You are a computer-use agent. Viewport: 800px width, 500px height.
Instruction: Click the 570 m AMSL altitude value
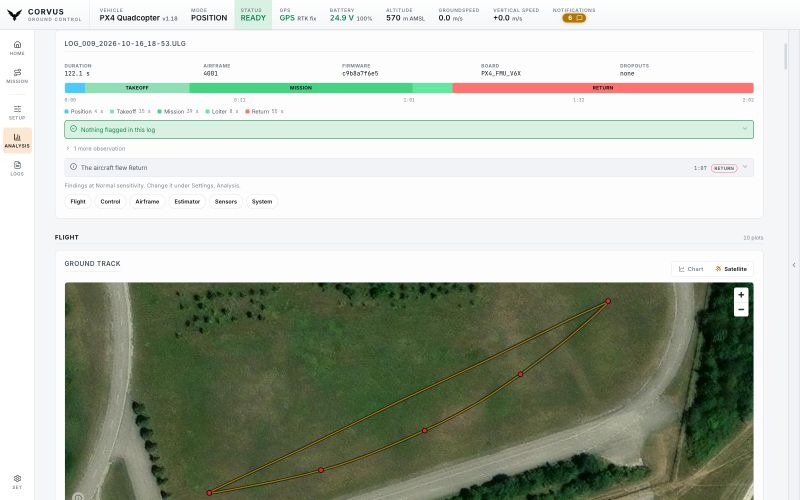click(x=405, y=18)
